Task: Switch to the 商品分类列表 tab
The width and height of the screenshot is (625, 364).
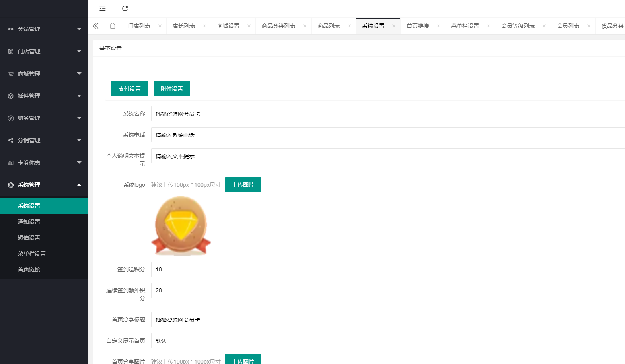Action: [278, 26]
